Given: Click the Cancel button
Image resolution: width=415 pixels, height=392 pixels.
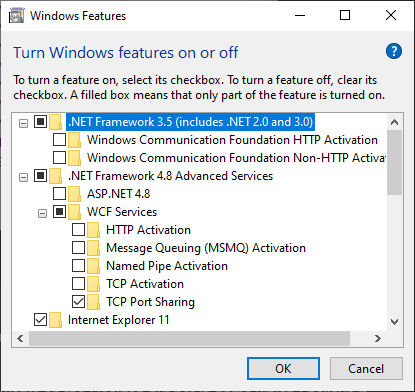Looking at the screenshot, I should point(366,369).
